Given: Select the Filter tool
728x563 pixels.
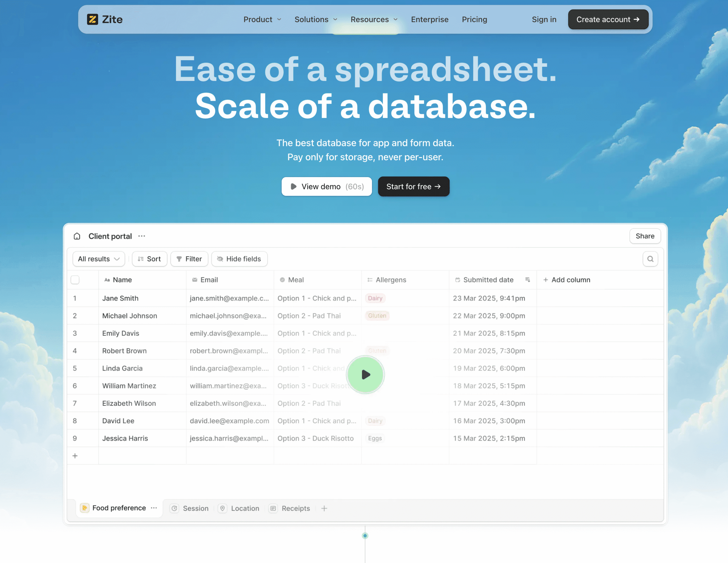Looking at the screenshot, I should [x=189, y=259].
